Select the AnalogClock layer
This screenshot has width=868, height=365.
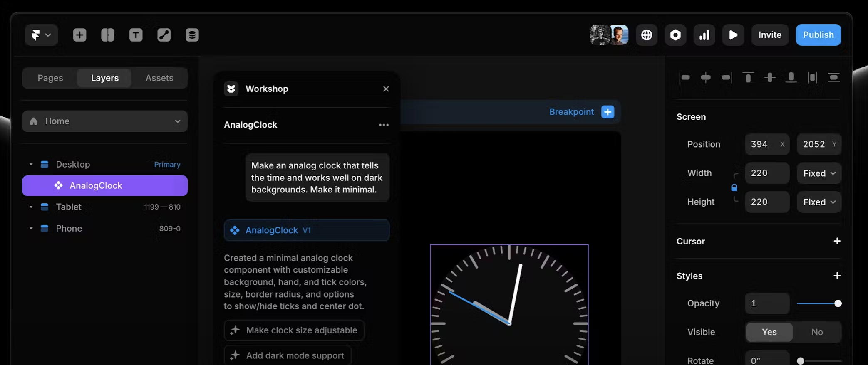coord(105,186)
